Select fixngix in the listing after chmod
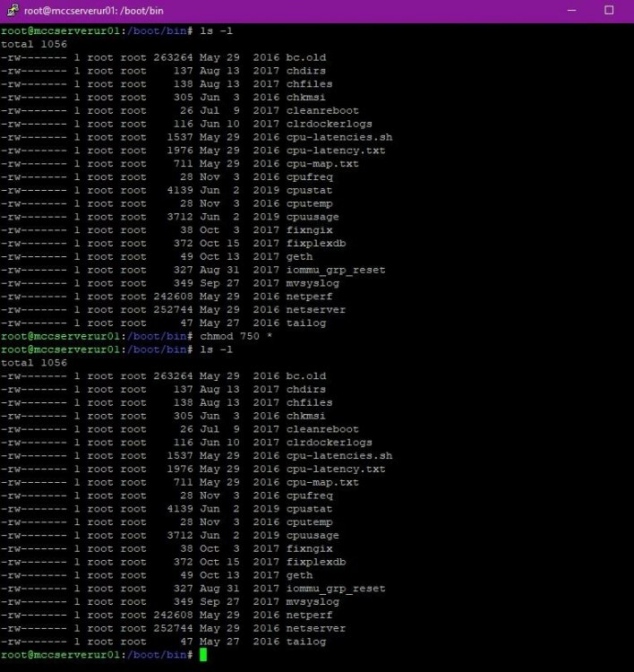This screenshot has width=634, height=672. tap(309, 548)
